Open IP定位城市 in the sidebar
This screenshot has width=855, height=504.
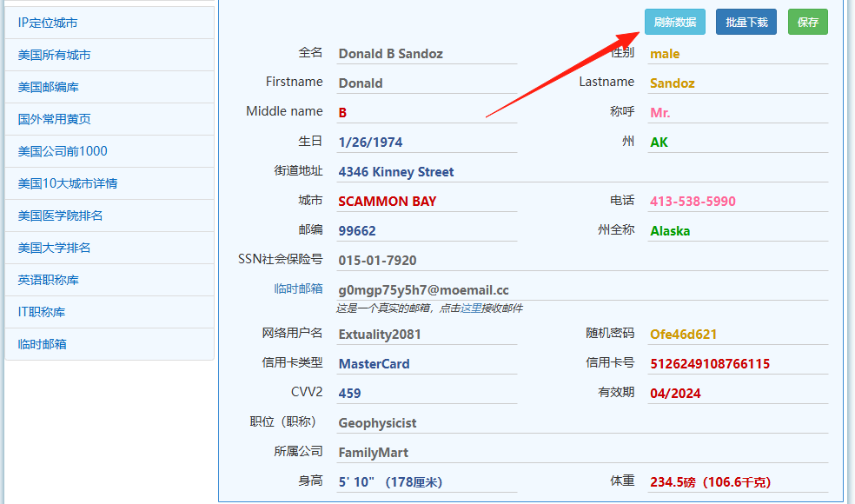(x=109, y=23)
